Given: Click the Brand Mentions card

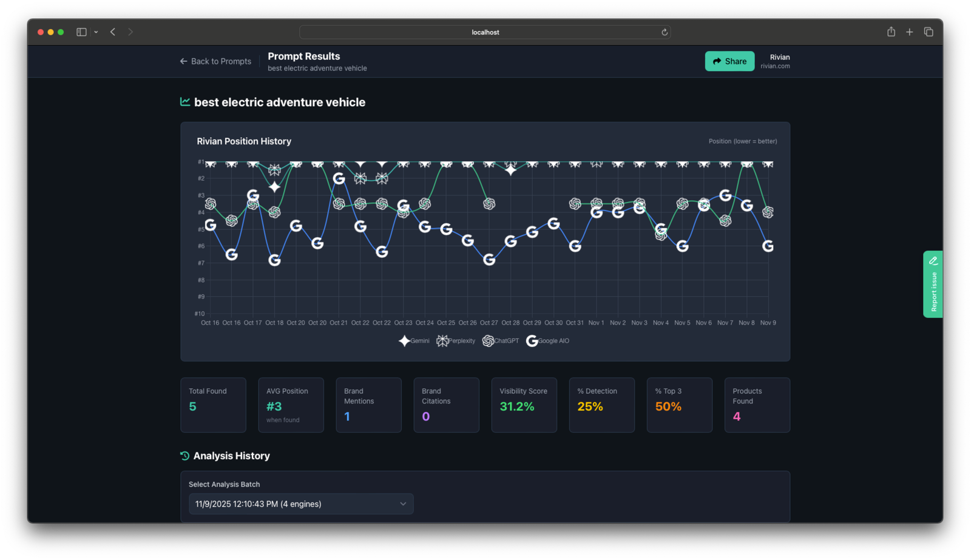Looking at the screenshot, I should [x=368, y=405].
